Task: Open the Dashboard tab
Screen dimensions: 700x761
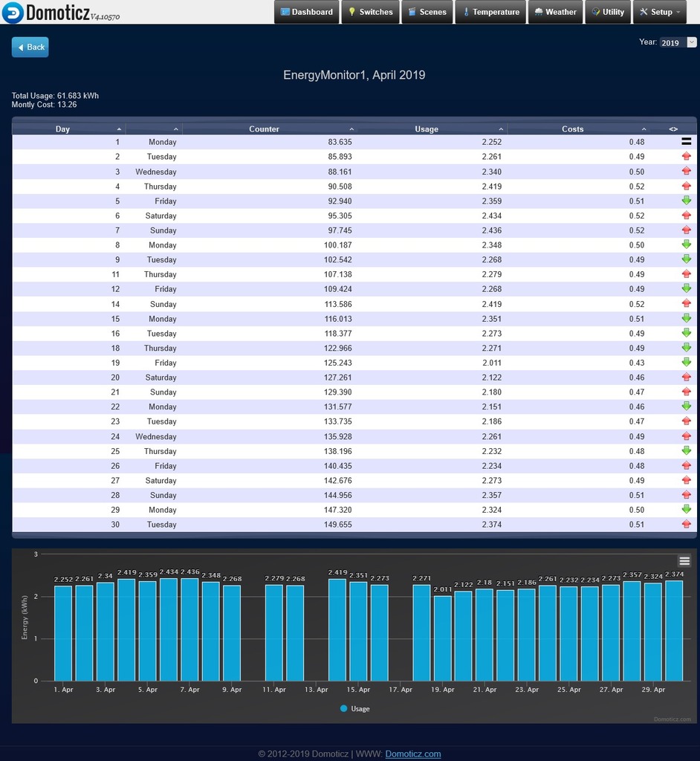Action: (x=307, y=12)
